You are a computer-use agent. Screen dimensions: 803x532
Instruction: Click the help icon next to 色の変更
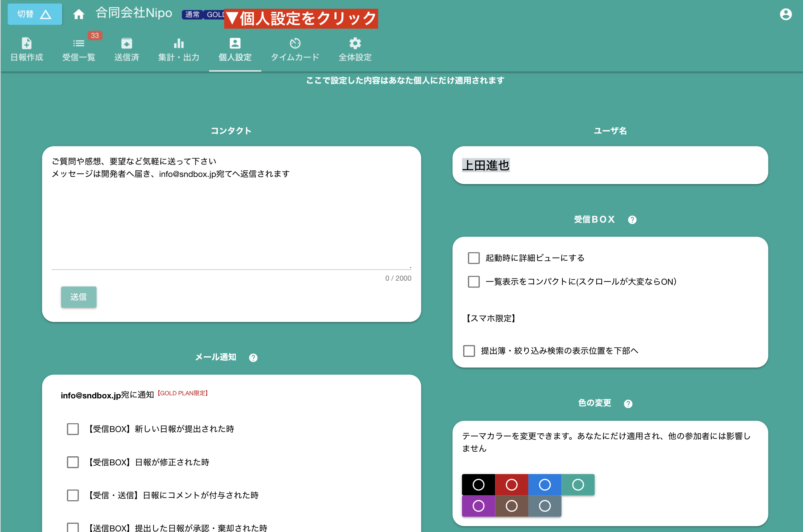click(x=628, y=404)
